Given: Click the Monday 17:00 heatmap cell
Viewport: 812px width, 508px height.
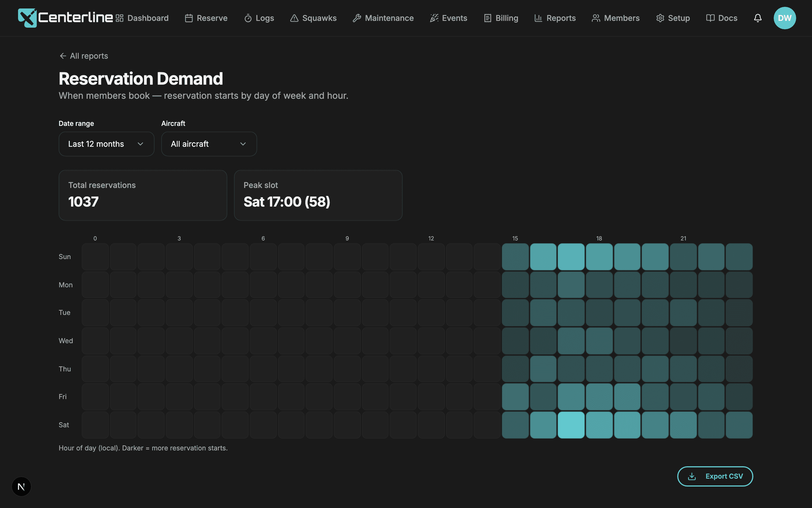Looking at the screenshot, I should pos(571,285).
